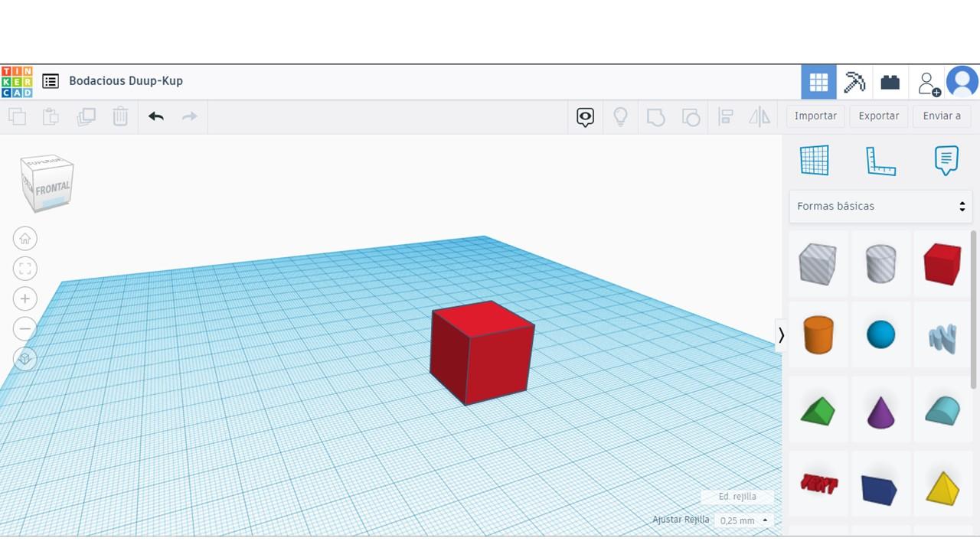Viewport: 980px width, 551px height.
Task: Select the purple cone shape
Action: point(880,410)
